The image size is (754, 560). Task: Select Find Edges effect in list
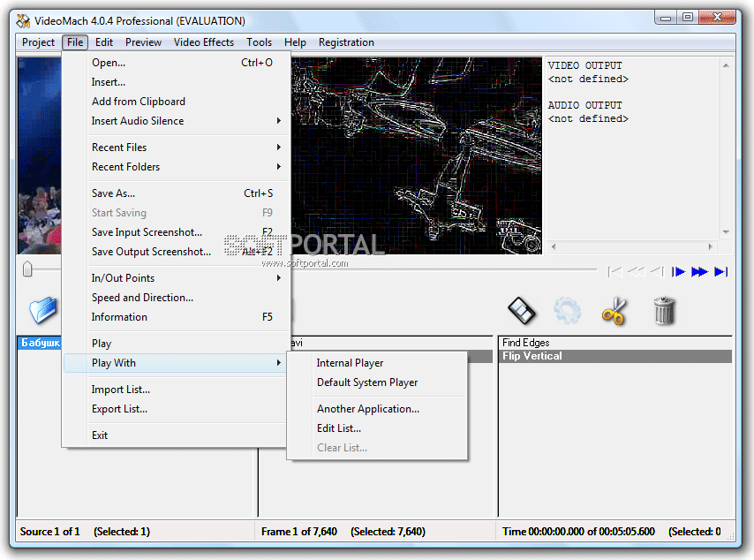(615, 343)
